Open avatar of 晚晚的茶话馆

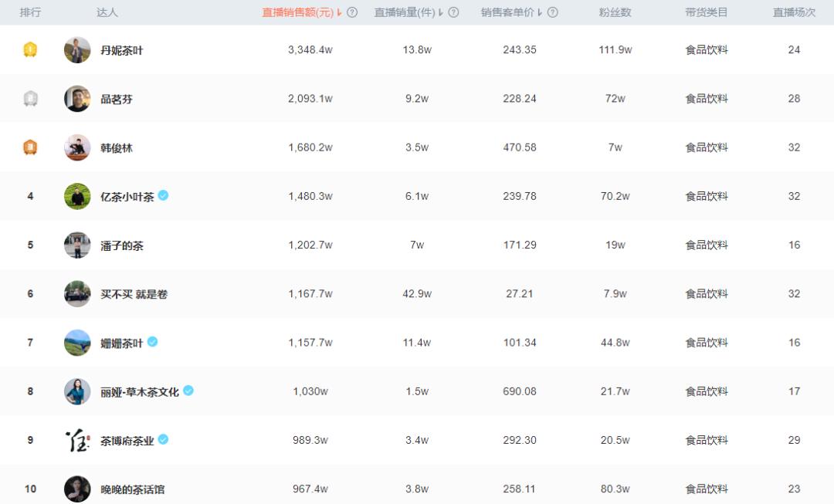click(x=77, y=489)
